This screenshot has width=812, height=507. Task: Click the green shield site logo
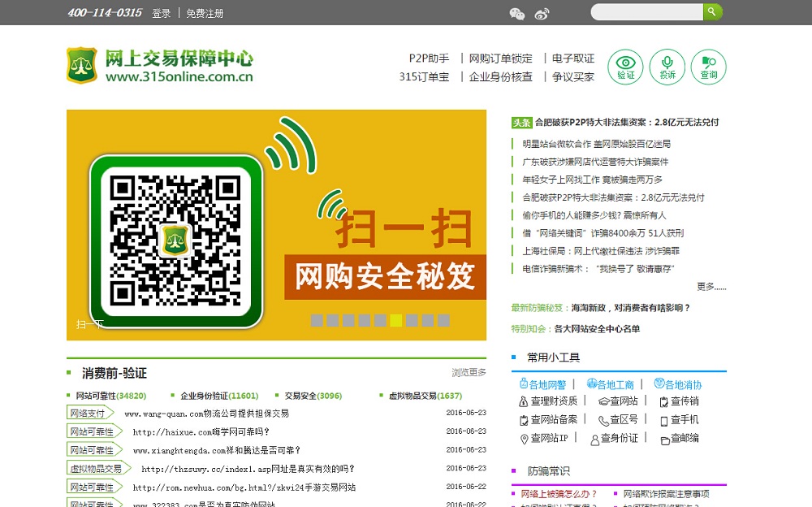coord(82,65)
